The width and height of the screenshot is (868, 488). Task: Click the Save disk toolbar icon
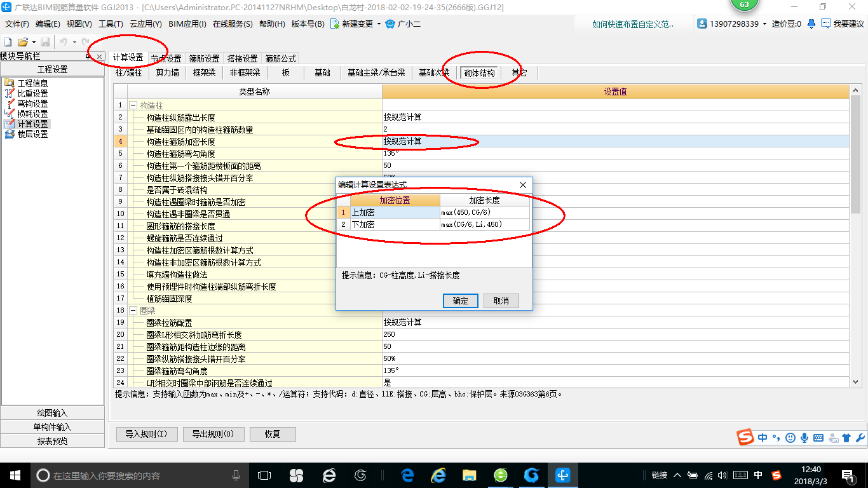(x=45, y=41)
